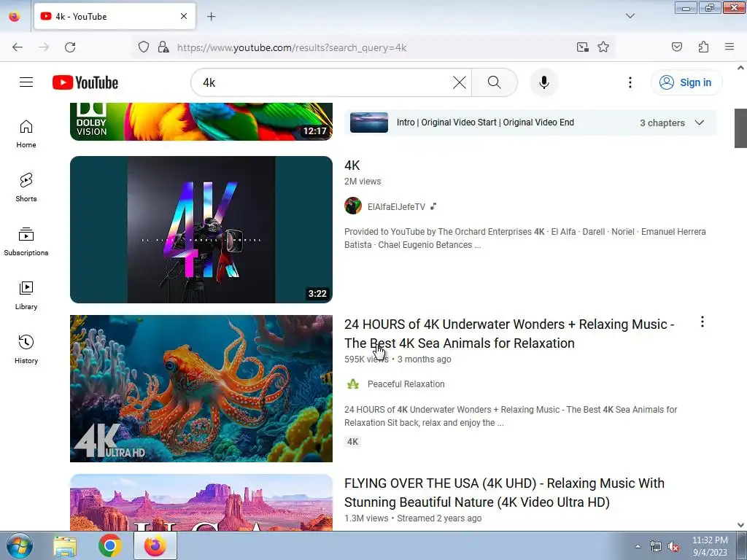Open Library in sidebar
Viewport: 747px width, 560px height.
(26, 296)
